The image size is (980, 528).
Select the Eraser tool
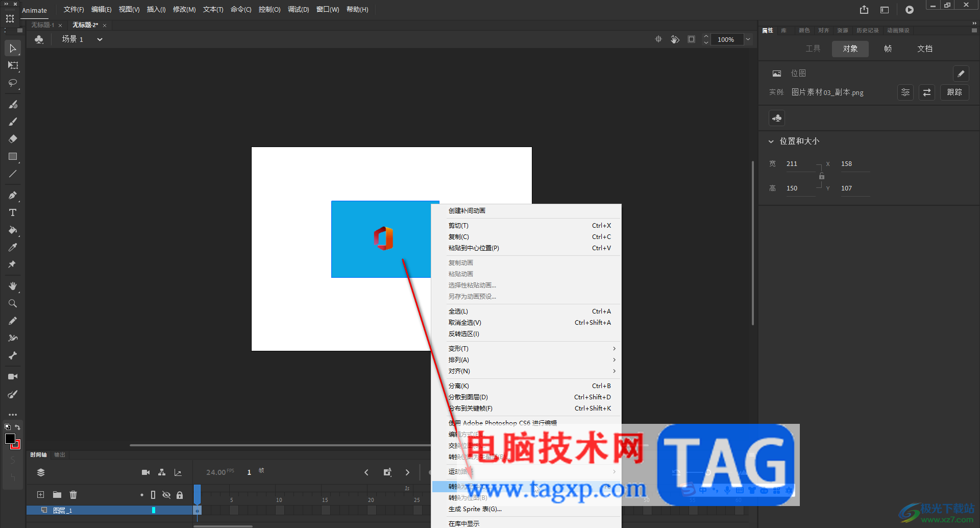coord(13,139)
